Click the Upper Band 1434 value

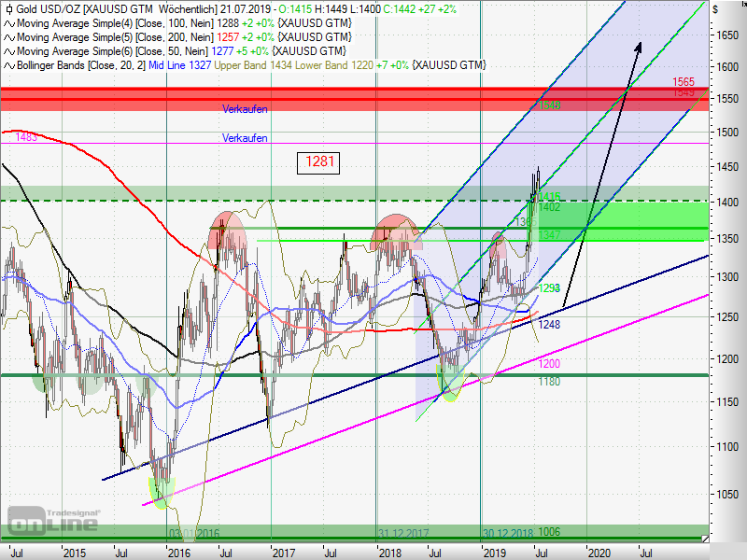click(x=253, y=65)
